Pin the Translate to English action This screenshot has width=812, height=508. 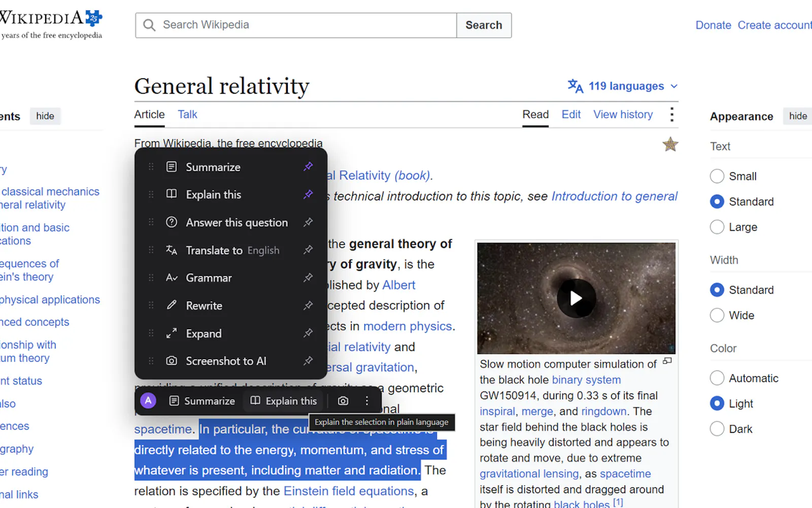(x=308, y=250)
